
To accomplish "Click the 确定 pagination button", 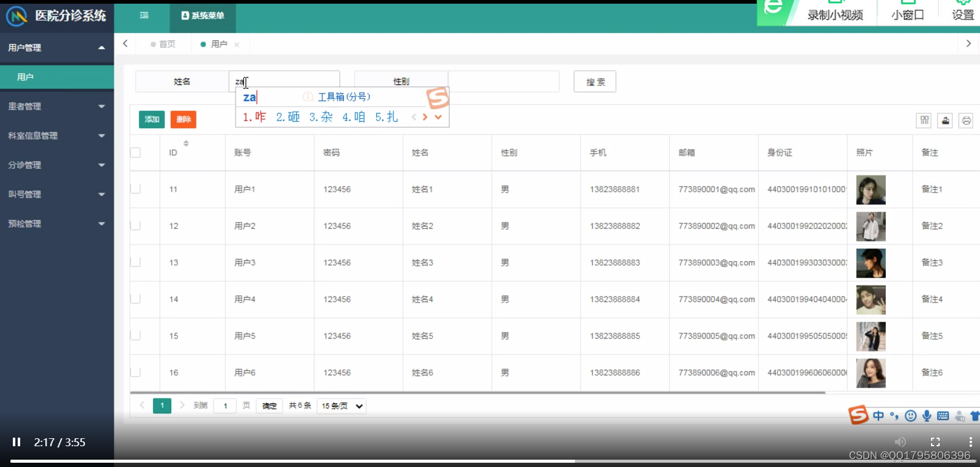I will click(x=269, y=406).
